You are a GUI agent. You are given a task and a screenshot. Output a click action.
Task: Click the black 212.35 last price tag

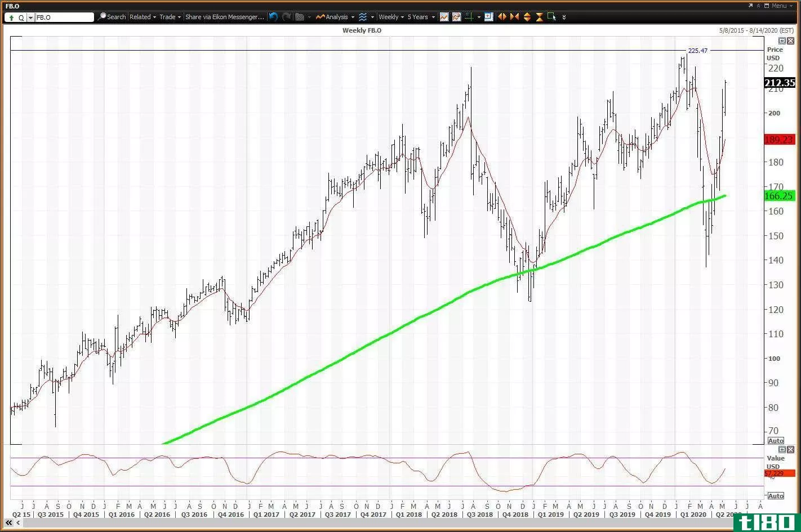(780, 83)
